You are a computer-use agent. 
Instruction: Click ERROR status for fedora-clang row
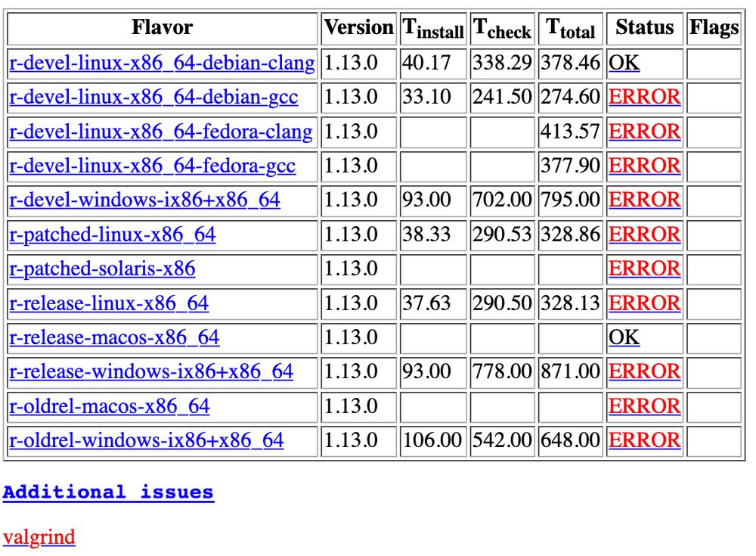click(x=645, y=132)
